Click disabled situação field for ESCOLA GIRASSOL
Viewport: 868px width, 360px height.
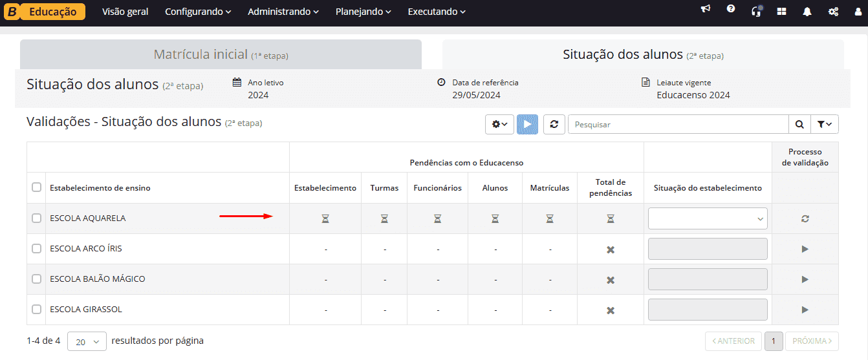[708, 310]
